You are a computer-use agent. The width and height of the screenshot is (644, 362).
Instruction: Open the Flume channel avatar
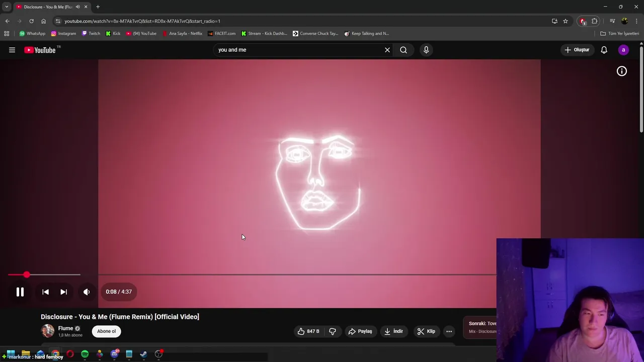coord(48,331)
